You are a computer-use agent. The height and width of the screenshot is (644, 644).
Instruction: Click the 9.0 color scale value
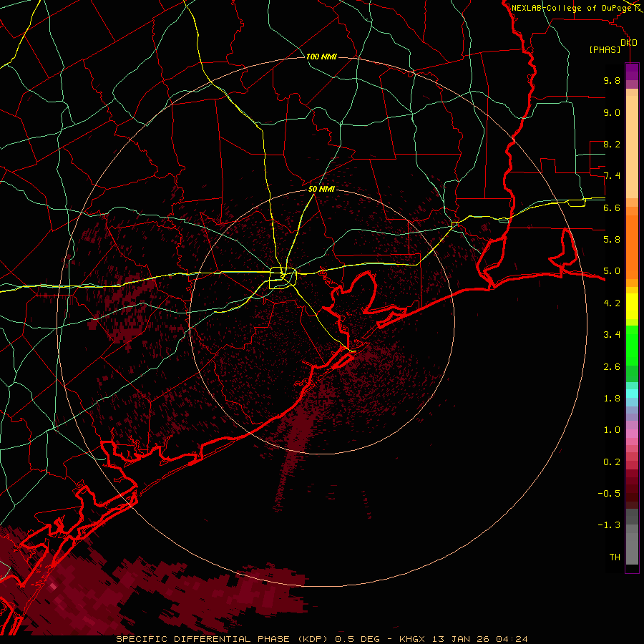pos(612,112)
